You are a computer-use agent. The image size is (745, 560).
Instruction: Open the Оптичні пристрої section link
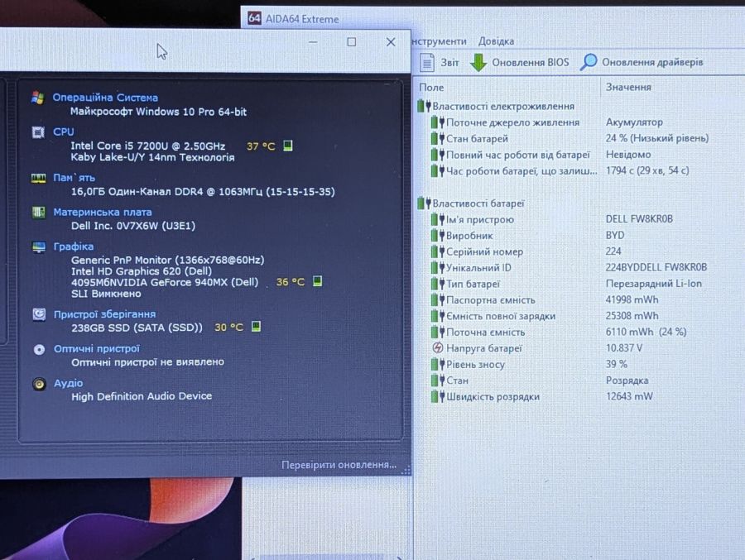(97, 348)
